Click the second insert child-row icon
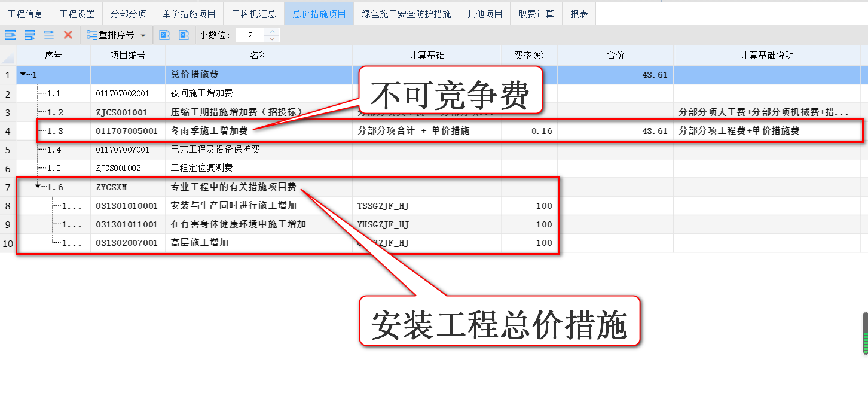Image resolution: width=868 pixels, height=399 pixels. 29,35
